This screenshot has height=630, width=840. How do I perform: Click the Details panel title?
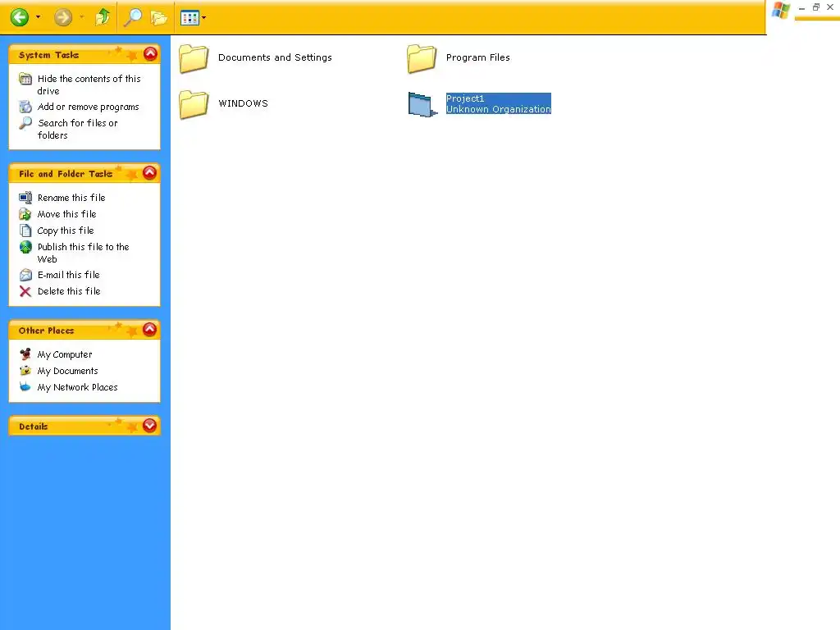[33, 427]
